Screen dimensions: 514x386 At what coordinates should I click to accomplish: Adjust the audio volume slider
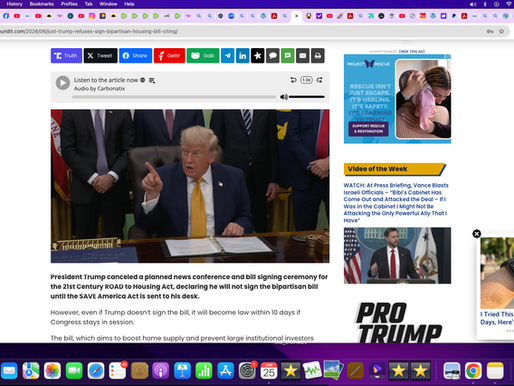(307, 97)
